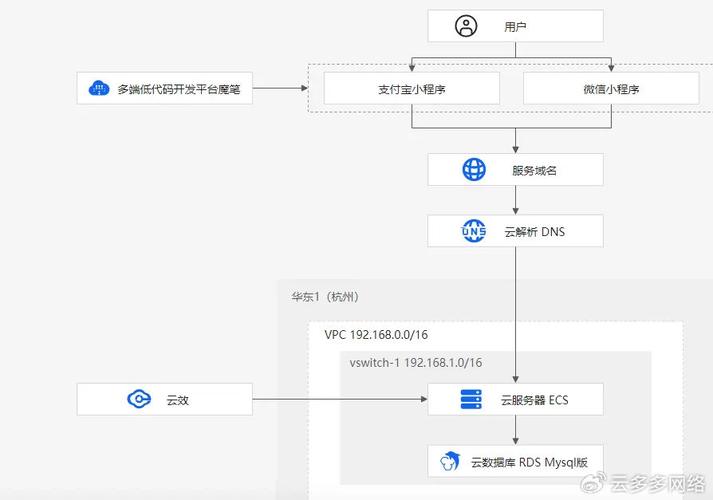The height and width of the screenshot is (500, 713).
Task: Click the blue globe service domain icon
Action: [474, 170]
